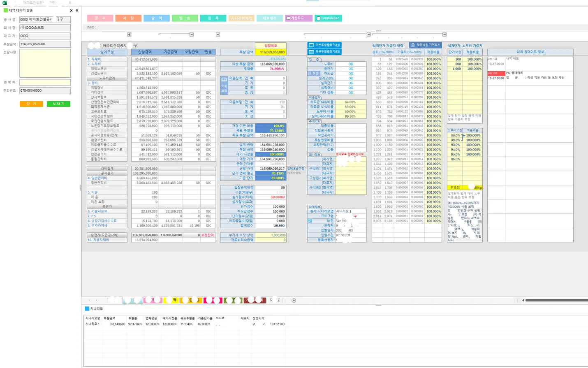Select the 4. 일반관리비 row label
This screenshot has width=588, height=368.
pyautogui.click(x=107, y=178)
